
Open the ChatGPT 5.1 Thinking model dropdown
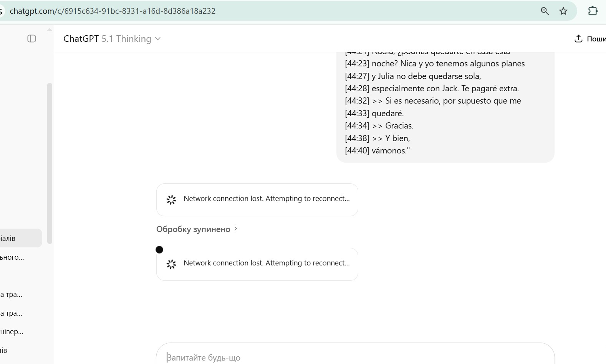[x=112, y=39]
